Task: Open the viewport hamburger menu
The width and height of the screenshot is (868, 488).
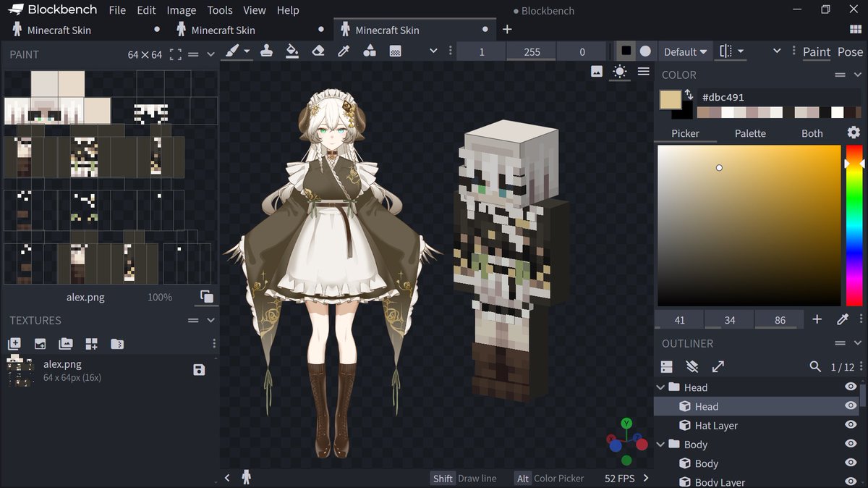Action: tap(643, 71)
